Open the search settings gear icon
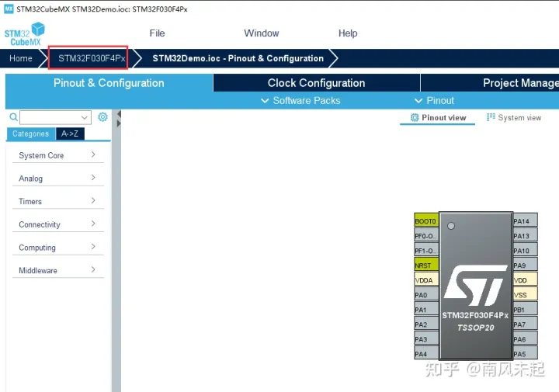 [102, 117]
